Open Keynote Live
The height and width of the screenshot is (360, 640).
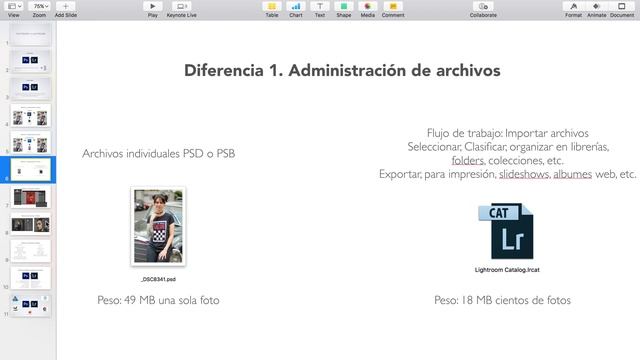tap(181, 7)
